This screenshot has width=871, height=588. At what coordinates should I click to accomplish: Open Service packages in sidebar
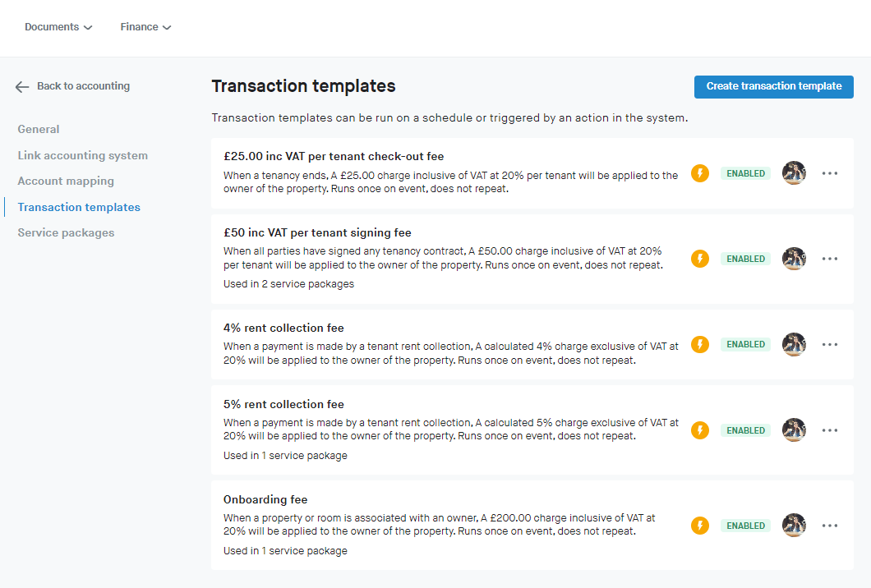66,233
